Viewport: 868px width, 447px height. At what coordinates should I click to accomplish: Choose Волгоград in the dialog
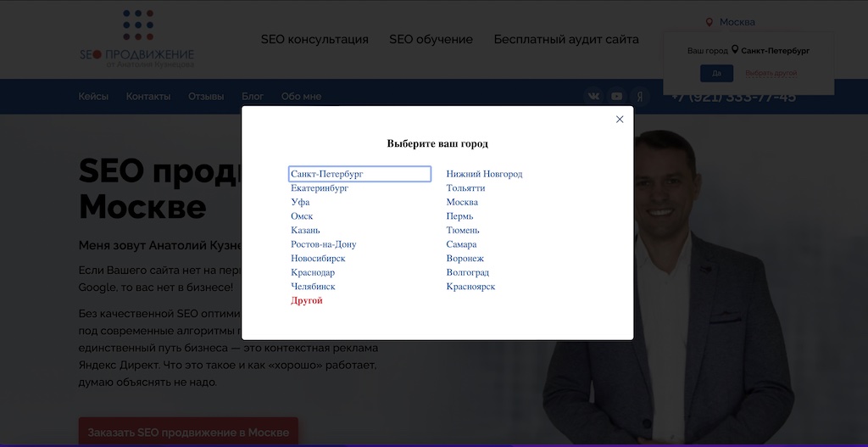pyautogui.click(x=468, y=272)
